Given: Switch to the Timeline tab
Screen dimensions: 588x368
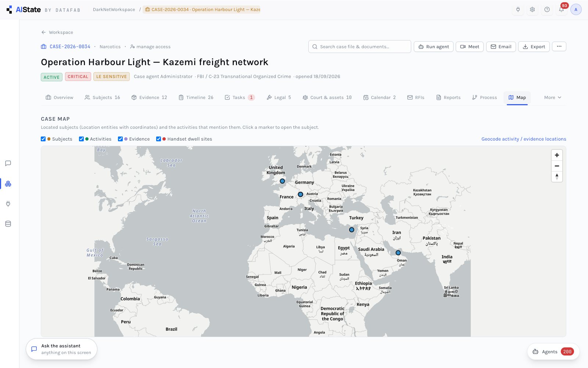Looking at the screenshot, I should click(x=196, y=98).
